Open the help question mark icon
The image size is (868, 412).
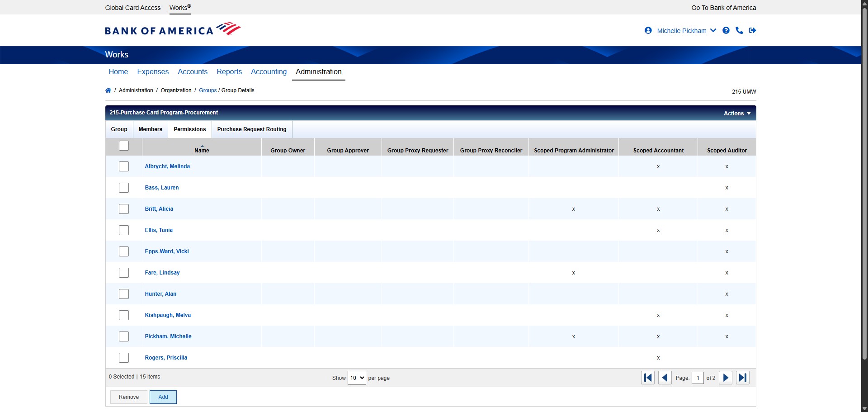pyautogui.click(x=726, y=30)
